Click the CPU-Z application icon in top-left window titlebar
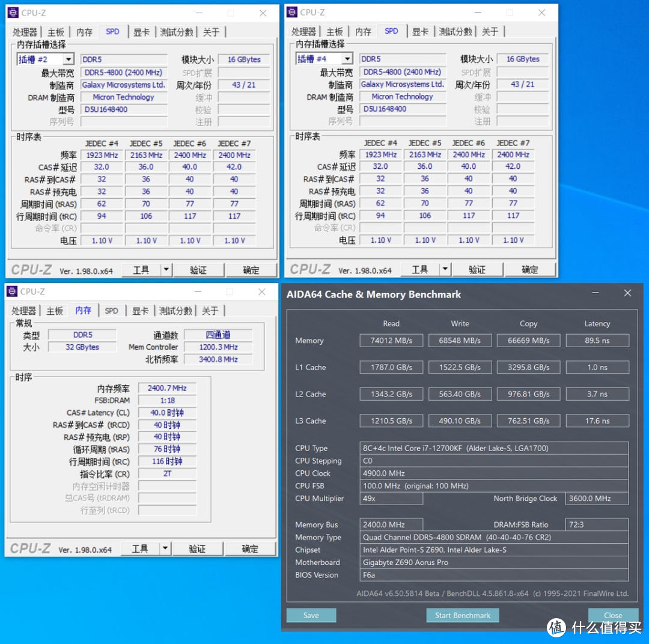Screen dimensions: 649x644 tap(13, 13)
